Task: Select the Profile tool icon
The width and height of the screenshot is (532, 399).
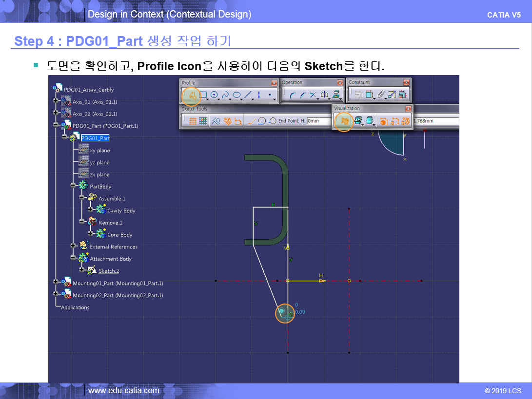Action: click(192, 95)
